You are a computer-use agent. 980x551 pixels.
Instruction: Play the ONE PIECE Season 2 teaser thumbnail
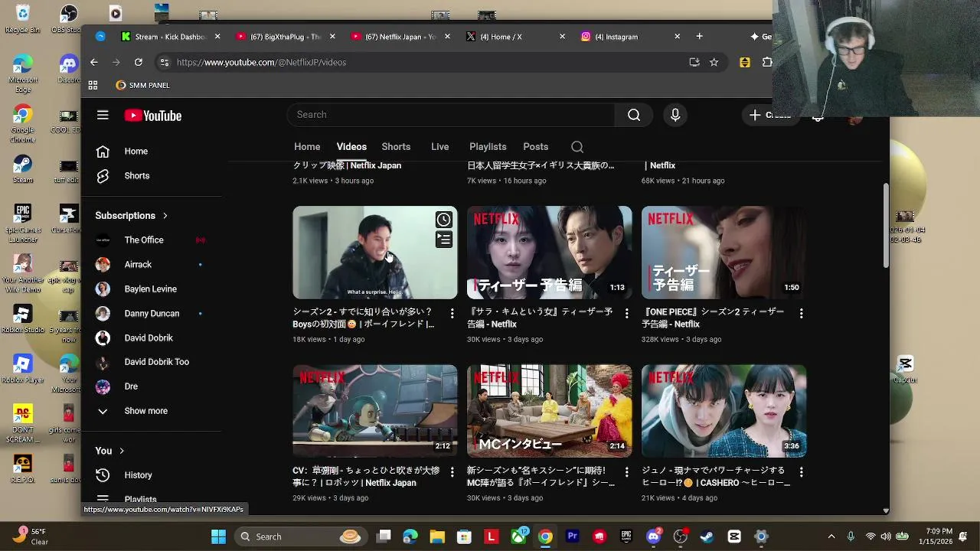click(x=724, y=253)
